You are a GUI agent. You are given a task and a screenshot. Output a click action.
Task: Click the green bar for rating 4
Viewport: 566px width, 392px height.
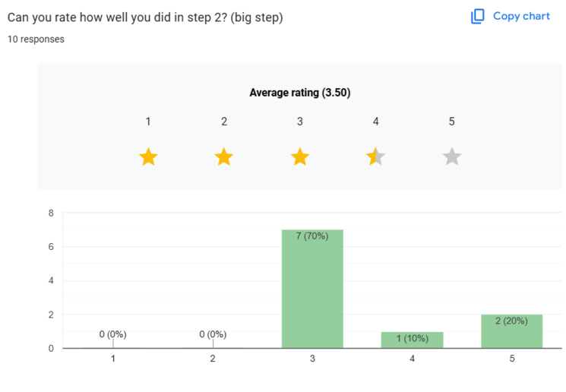(412, 340)
